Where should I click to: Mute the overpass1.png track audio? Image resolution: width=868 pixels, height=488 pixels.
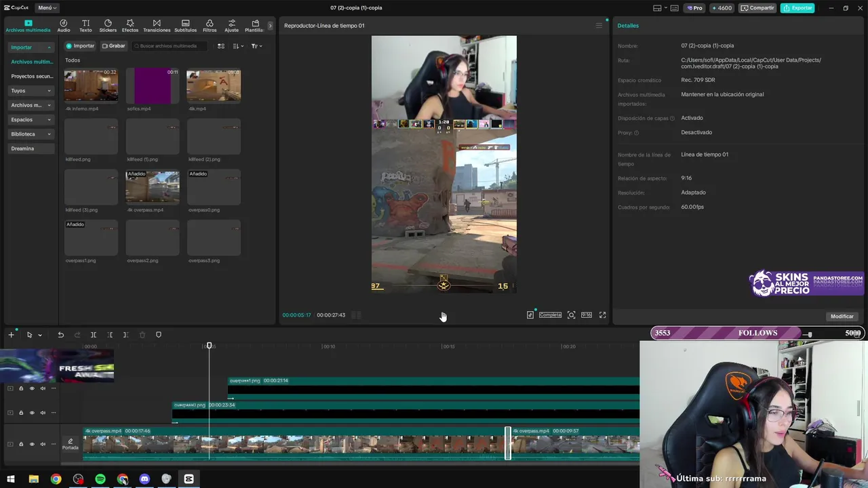43,388
